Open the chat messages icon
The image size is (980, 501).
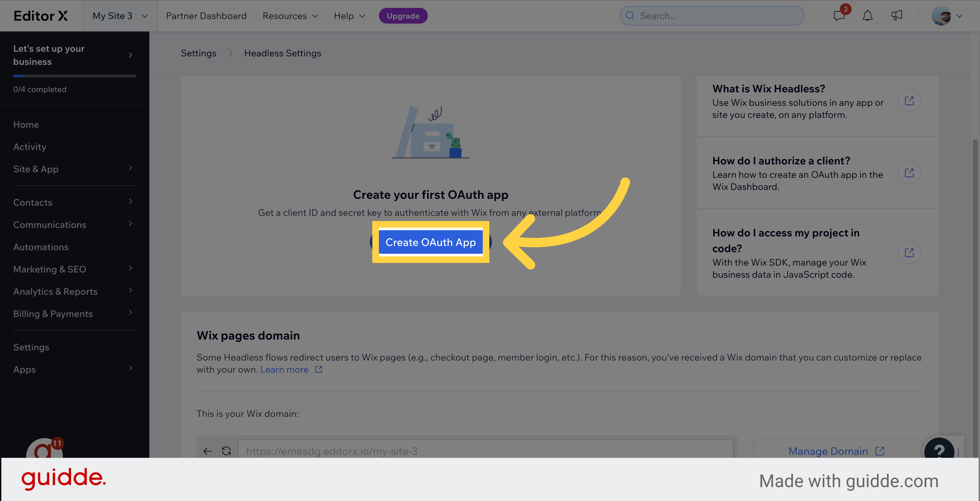(839, 16)
